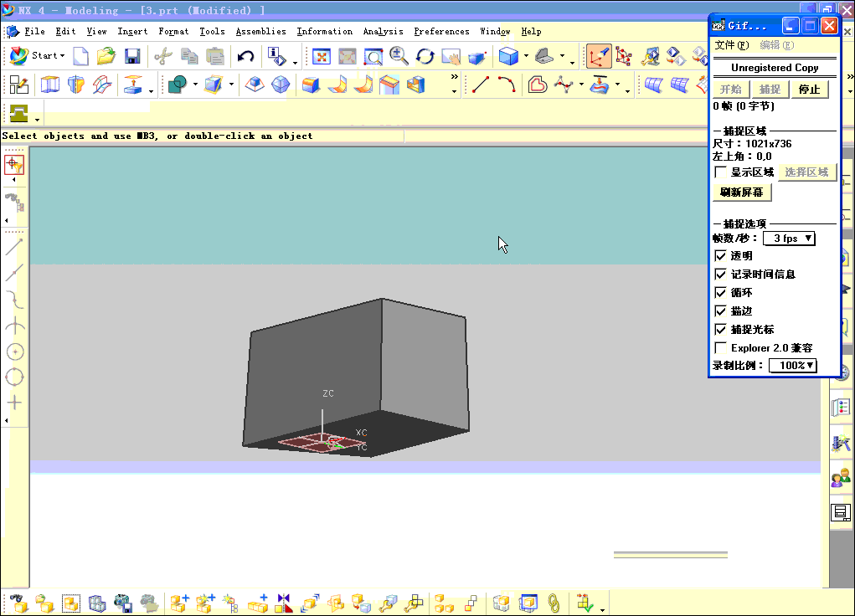Uncheck the 透明 checkbox
Image resolution: width=855 pixels, height=616 pixels.
pos(720,255)
